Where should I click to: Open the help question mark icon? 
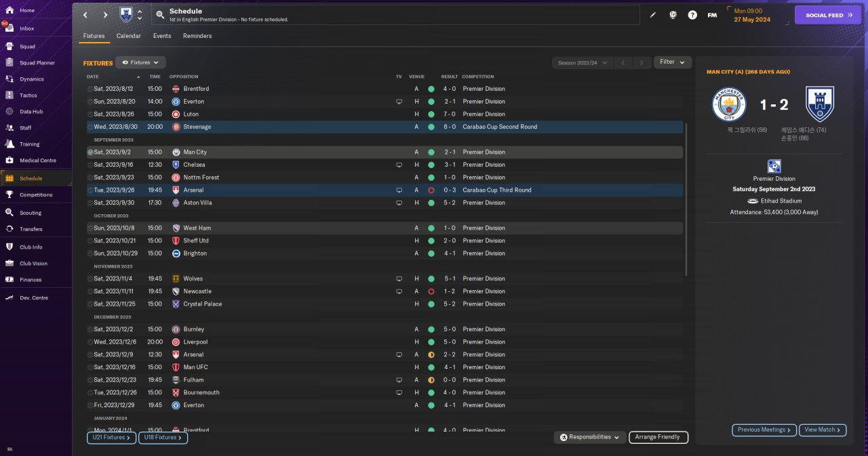pyautogui.click(x=692, y=15)
